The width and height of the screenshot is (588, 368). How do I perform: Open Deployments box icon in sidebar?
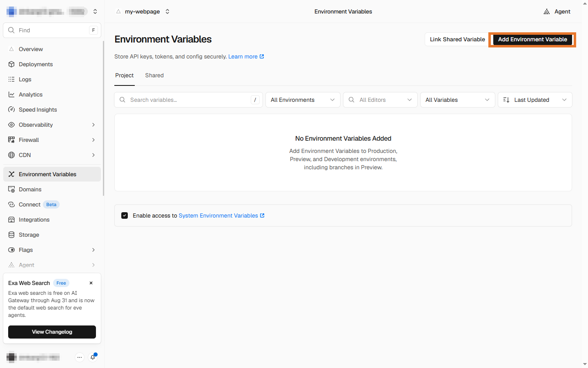pyautogui.click(x=11, y=64)
